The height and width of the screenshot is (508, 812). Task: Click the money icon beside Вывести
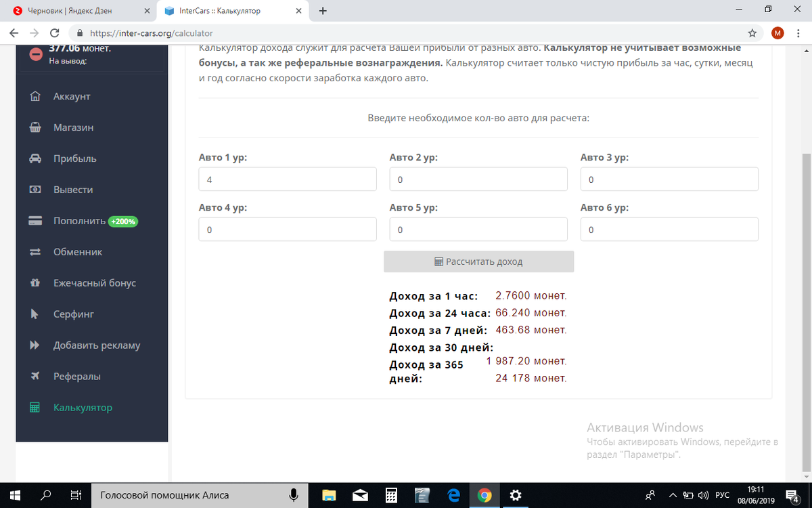point(35,190)
